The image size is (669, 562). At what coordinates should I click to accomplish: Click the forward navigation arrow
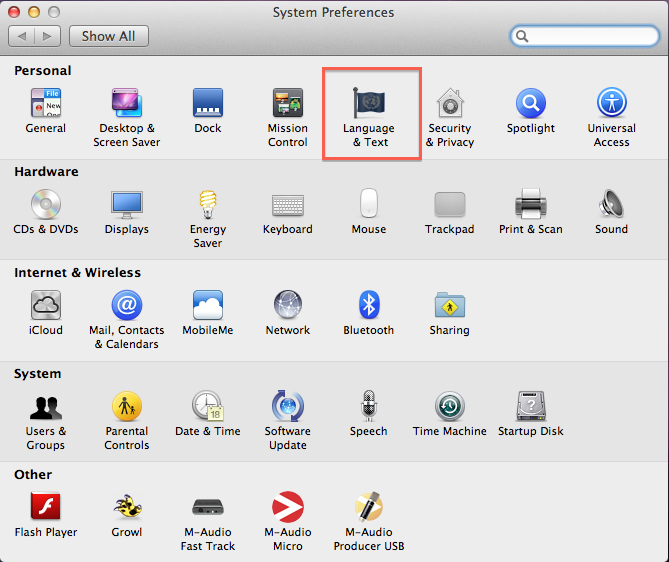tap(48, 36)
